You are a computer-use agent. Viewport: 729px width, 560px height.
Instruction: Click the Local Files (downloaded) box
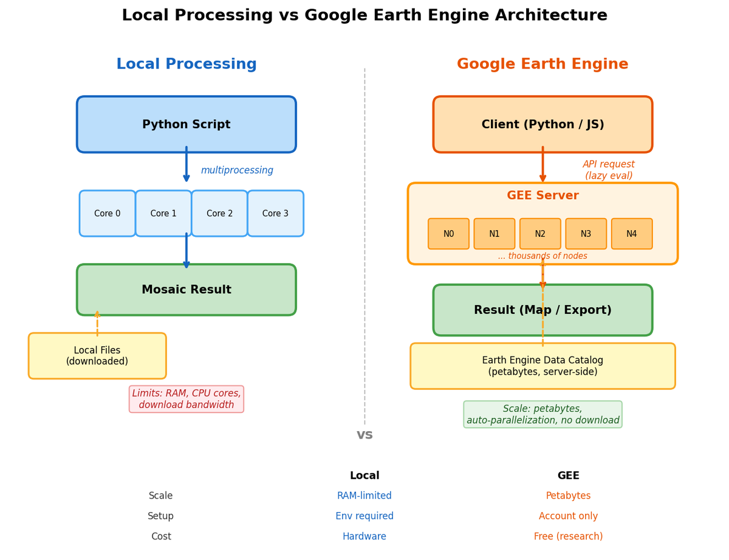tap(97, 356)
